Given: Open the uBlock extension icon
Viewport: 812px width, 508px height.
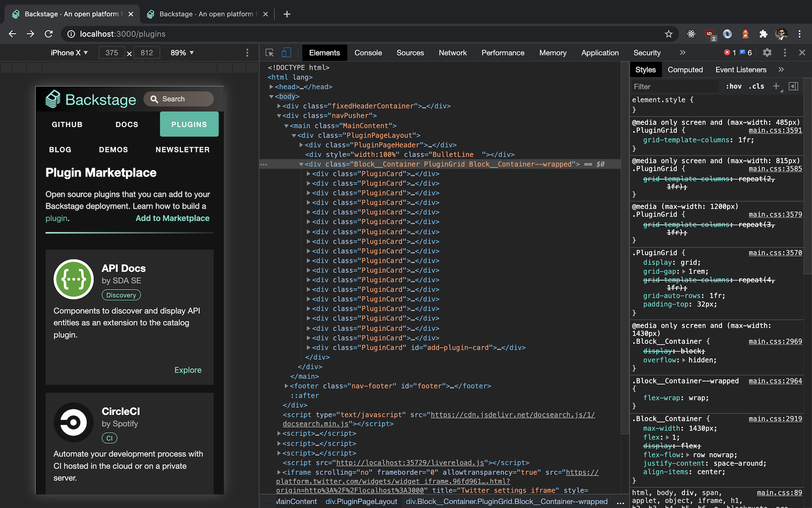Looking at the screenshot, I should pos(710,34).
